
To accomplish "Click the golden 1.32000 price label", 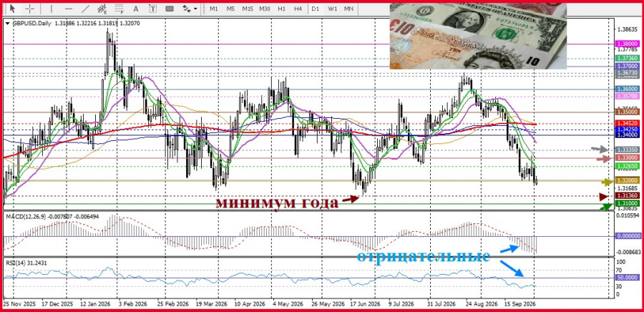I will tap(628, 180).
